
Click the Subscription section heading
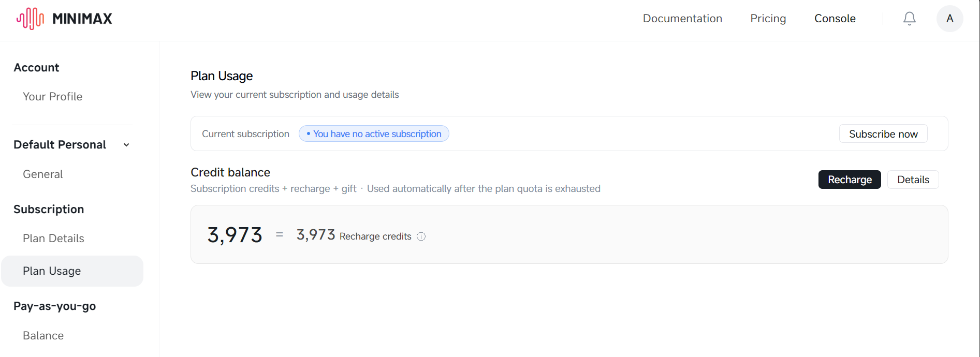click(x=49, y=210)
